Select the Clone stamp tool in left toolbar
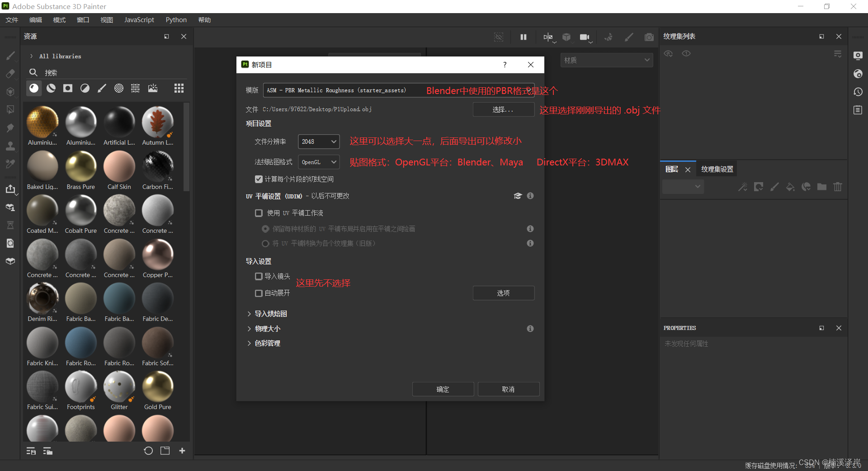Image resolution: width=868 pixels, height=471 pixels. (x=10, y=146)
